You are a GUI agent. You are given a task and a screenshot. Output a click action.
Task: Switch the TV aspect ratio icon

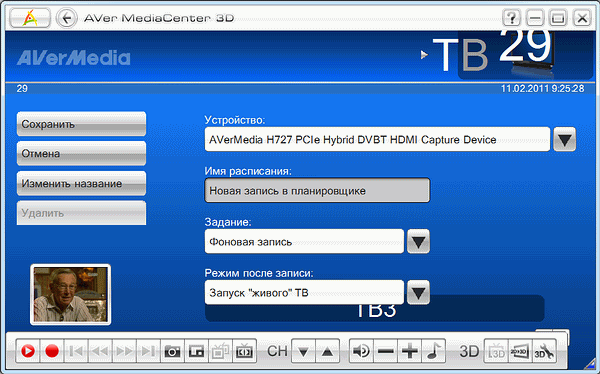(245, 351)
